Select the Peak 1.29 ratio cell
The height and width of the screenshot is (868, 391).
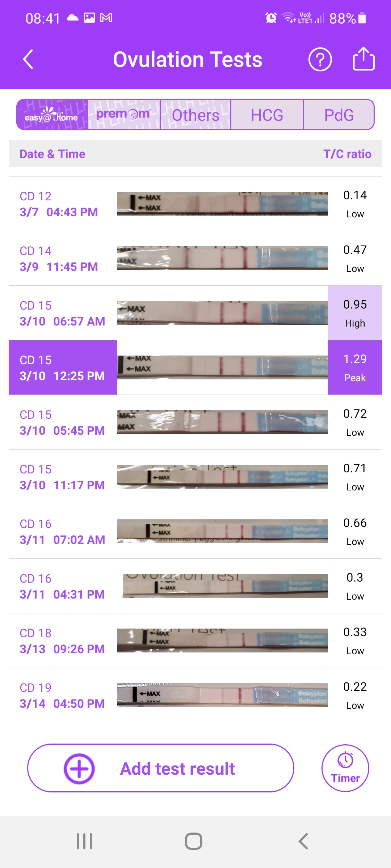tap(355, 367)
